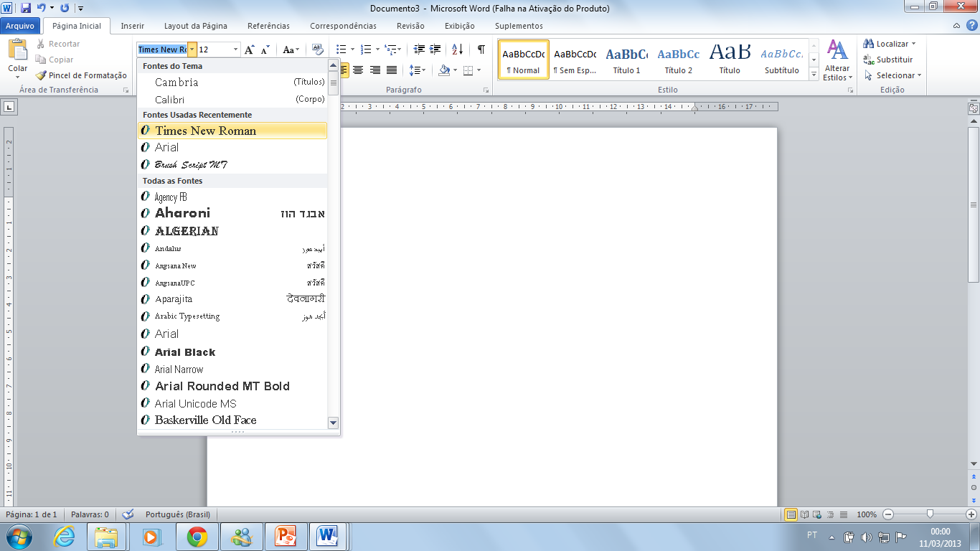Open the borders dropdown arrow
Viewport: 980px width, 551px height.
(479, 70)
